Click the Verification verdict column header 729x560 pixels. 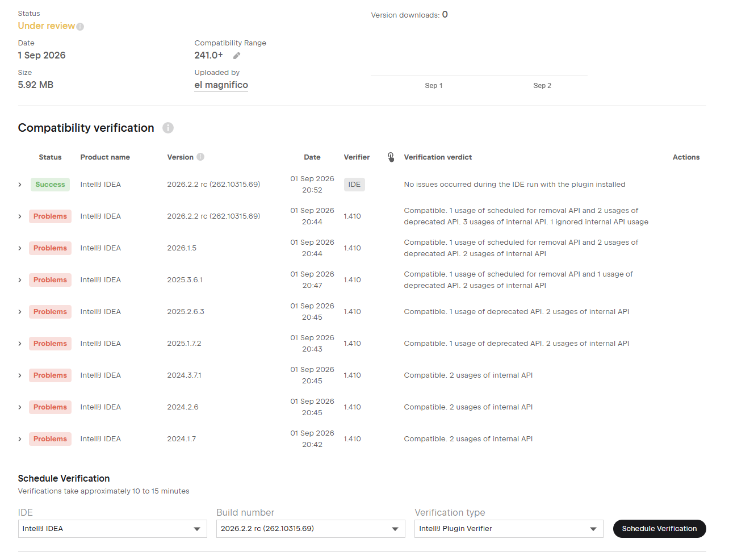438,157
